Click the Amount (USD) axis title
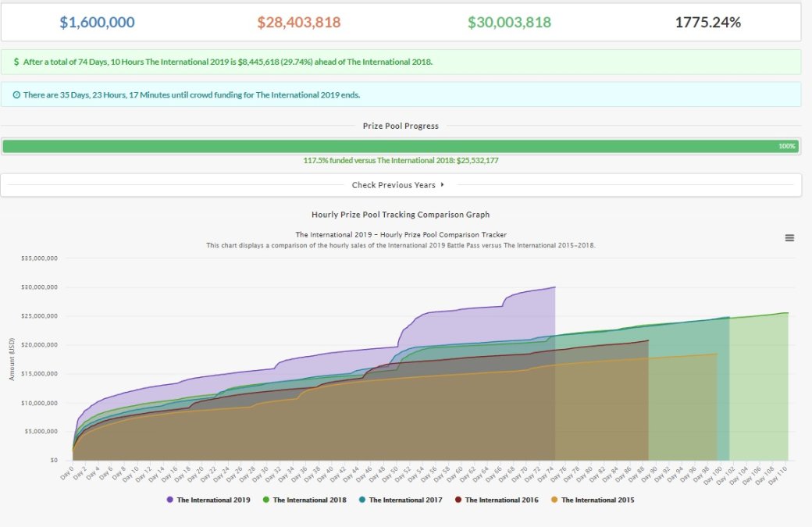The height and width of the screenshot is (527, 812). point(12,359)
